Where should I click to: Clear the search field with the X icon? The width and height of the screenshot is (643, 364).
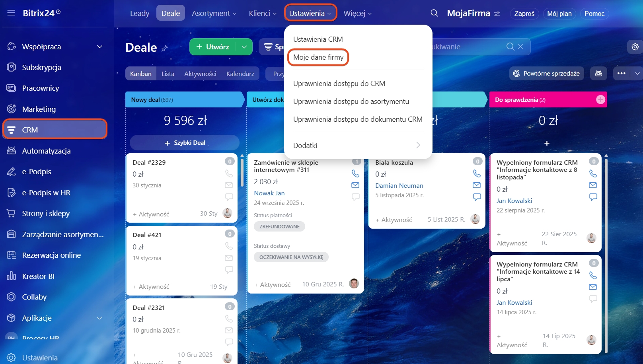(x=520, y=47)
